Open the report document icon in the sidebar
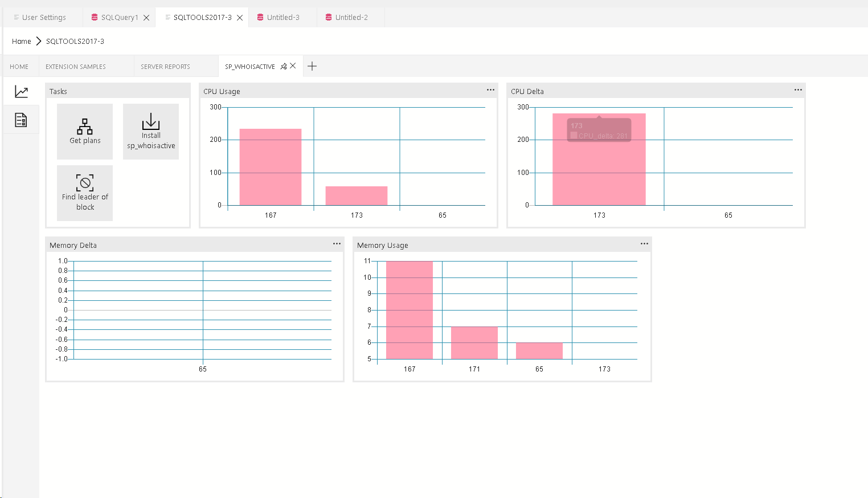 coord(21,120)
